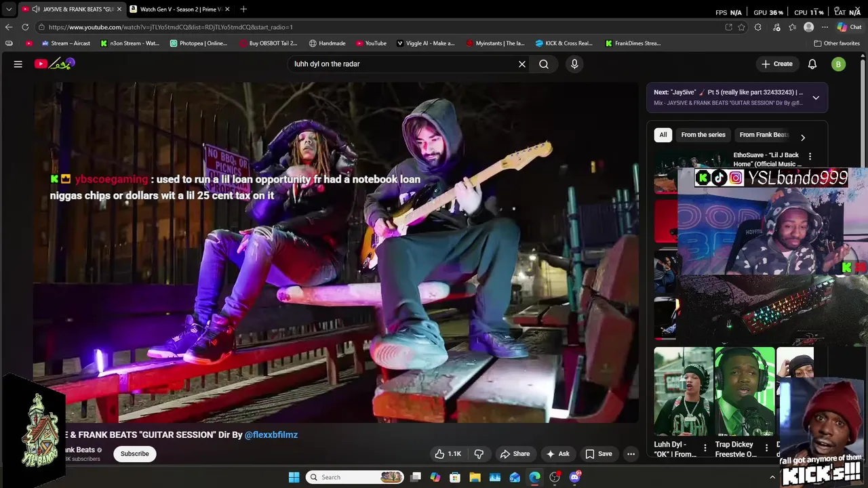This screenshot has height=488, width=868.
Task: Click the Windows taskbar Search box
Action: tap(355, 477)
